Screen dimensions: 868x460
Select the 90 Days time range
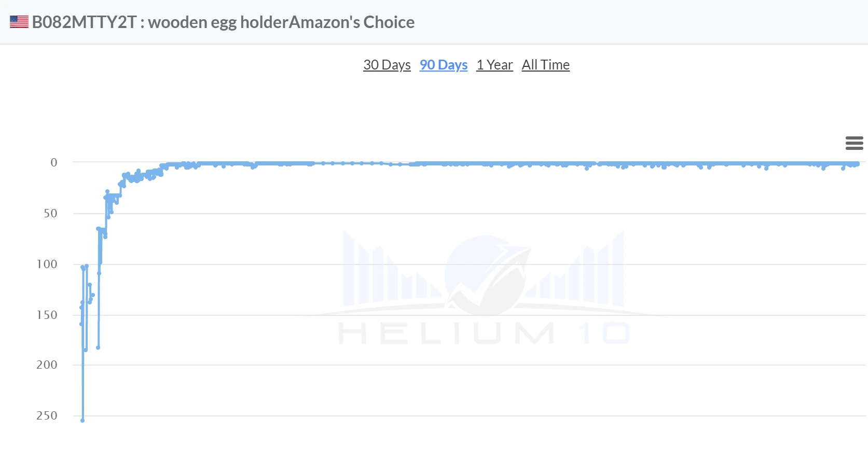443,65
